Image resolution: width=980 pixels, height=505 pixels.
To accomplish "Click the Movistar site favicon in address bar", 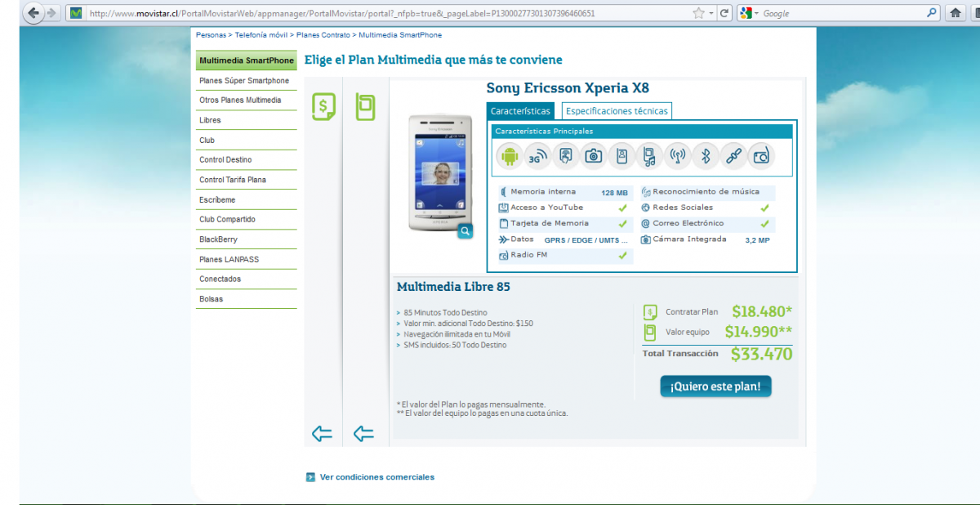I will (x=76, y=13).
